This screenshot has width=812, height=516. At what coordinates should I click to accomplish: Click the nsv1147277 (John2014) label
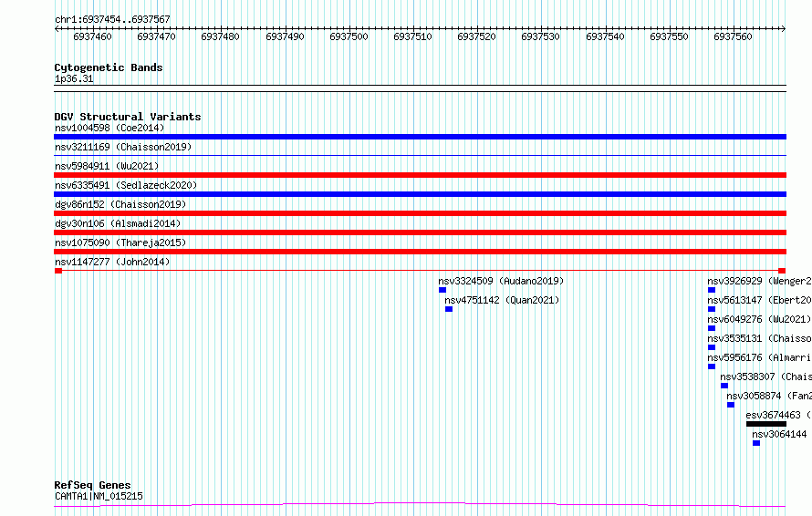(112, 262)
